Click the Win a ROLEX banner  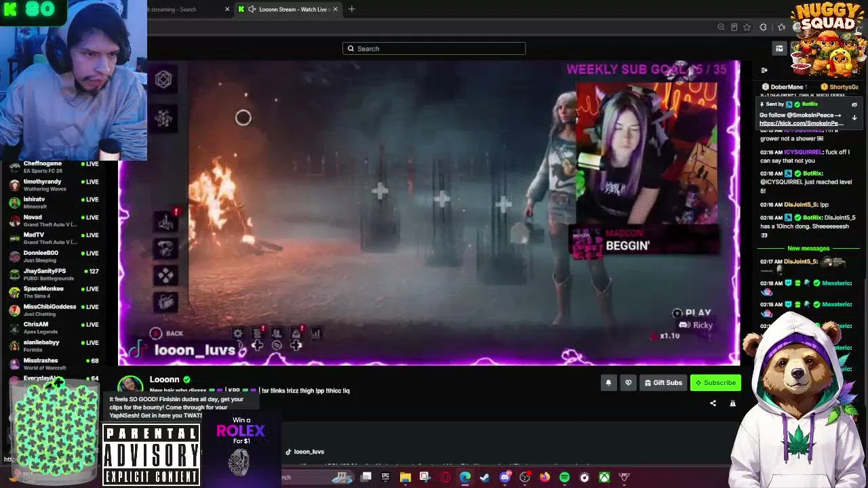241,446
